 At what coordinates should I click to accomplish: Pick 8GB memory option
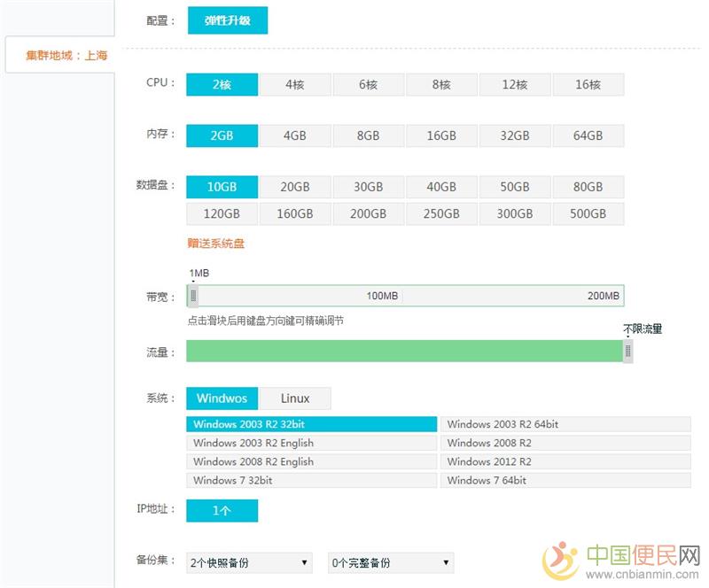(368, 135)
